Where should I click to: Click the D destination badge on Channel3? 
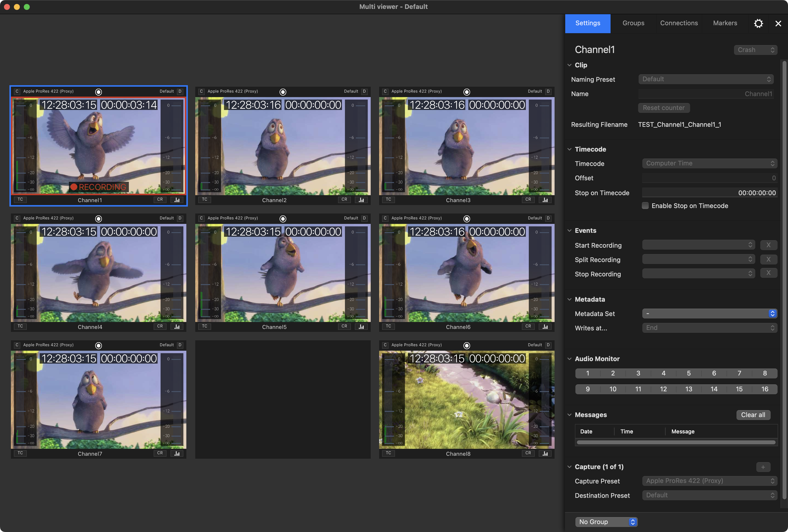coord(548,91)
